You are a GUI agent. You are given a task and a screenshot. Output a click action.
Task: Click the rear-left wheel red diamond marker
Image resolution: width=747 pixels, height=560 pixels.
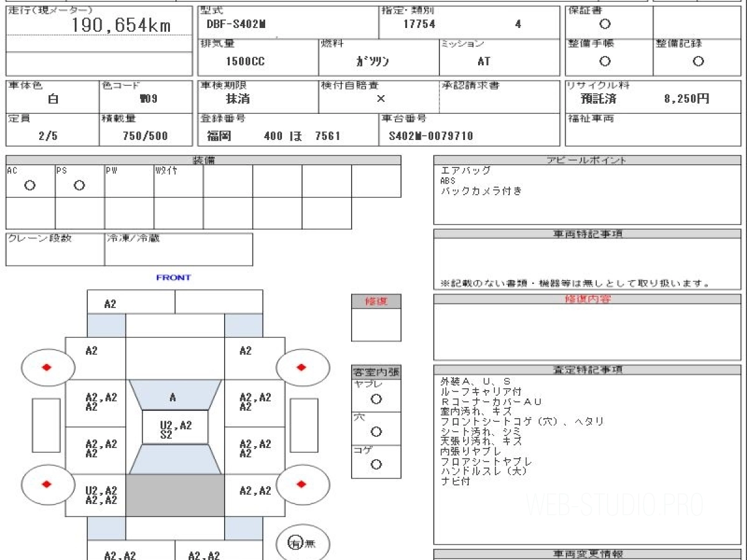[47, 484]
